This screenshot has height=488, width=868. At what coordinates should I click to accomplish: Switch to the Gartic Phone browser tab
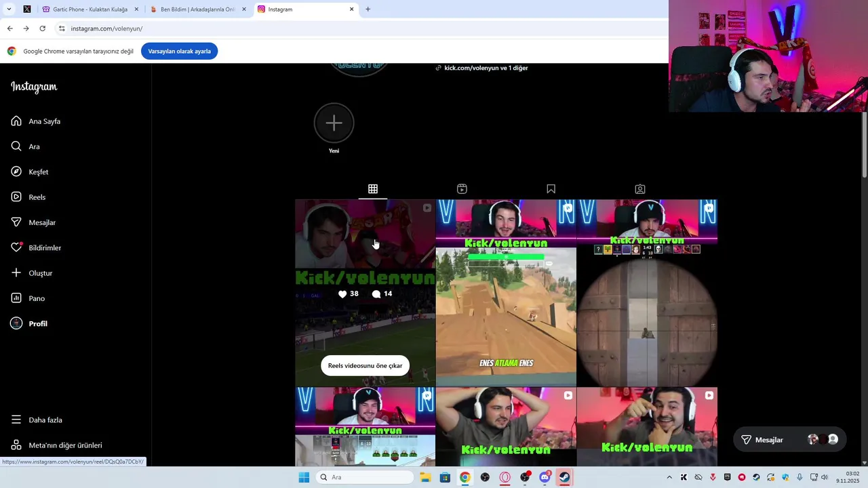(90, 9)
